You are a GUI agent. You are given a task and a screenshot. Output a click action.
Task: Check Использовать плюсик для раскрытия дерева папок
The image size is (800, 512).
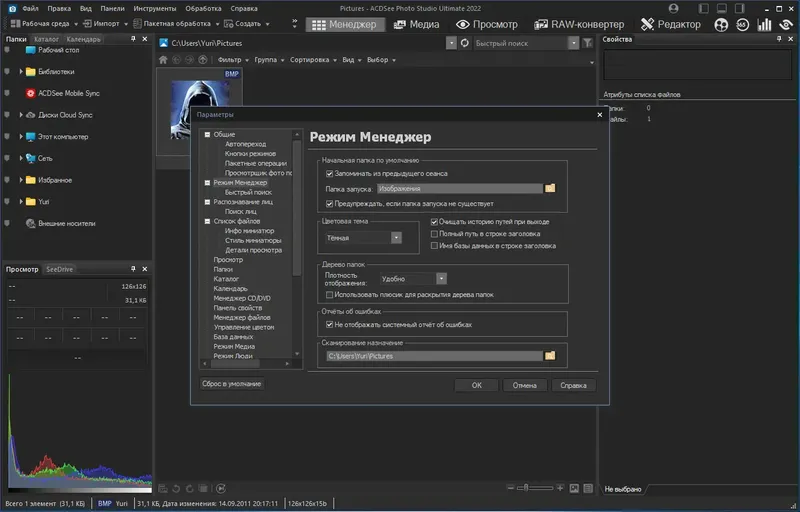click(x=330, y=295)
